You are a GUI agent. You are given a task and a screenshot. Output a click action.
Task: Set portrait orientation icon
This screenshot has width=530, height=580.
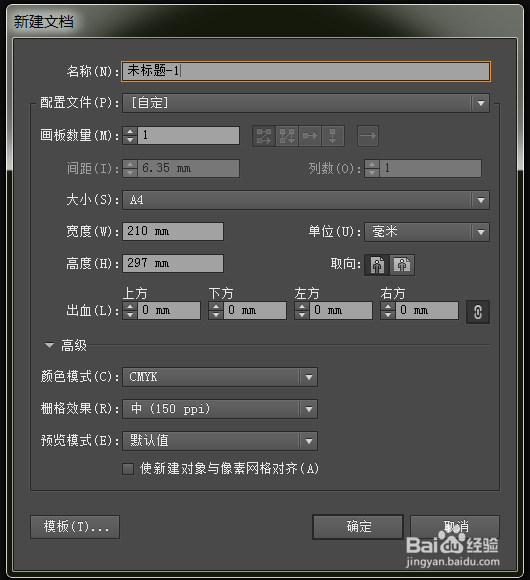point(377,265)
